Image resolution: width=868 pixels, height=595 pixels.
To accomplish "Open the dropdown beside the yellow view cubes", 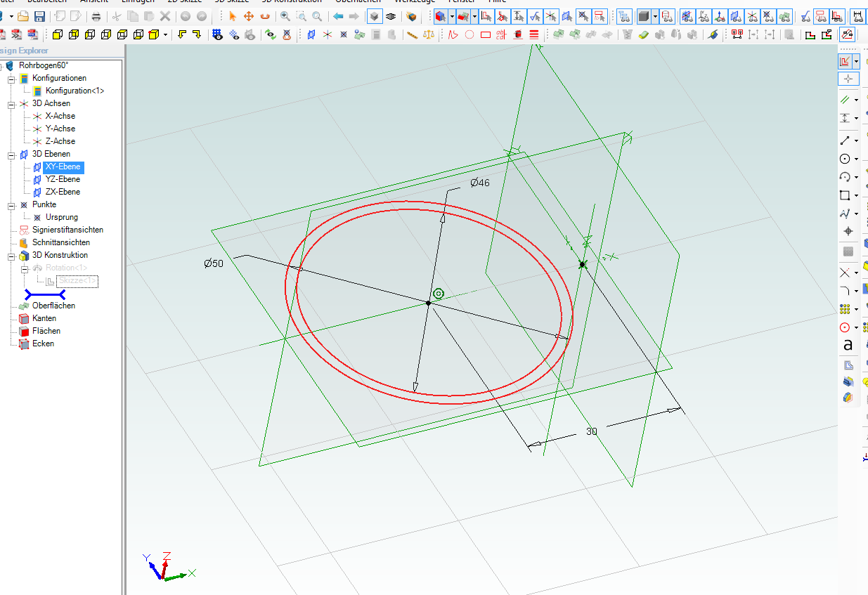I will [x=165, y=34].
